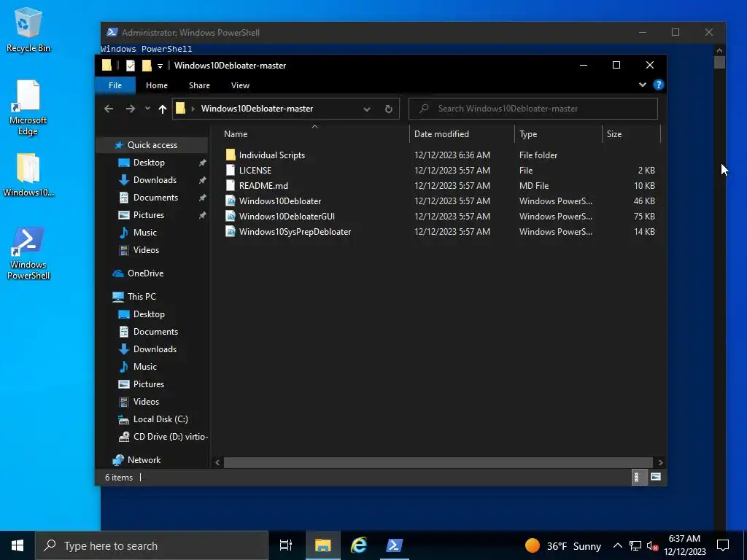The height and width of the screenshot is (560, 747).
Task: Open the Share ribbon tab
Action: pyautogui.click(x=199, y=85)
